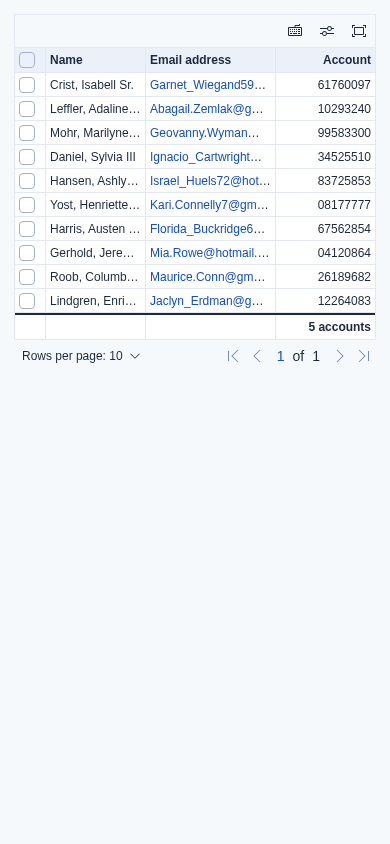390x844 pixels.
Task: Click account number 08177777
Action: [344, 205]
